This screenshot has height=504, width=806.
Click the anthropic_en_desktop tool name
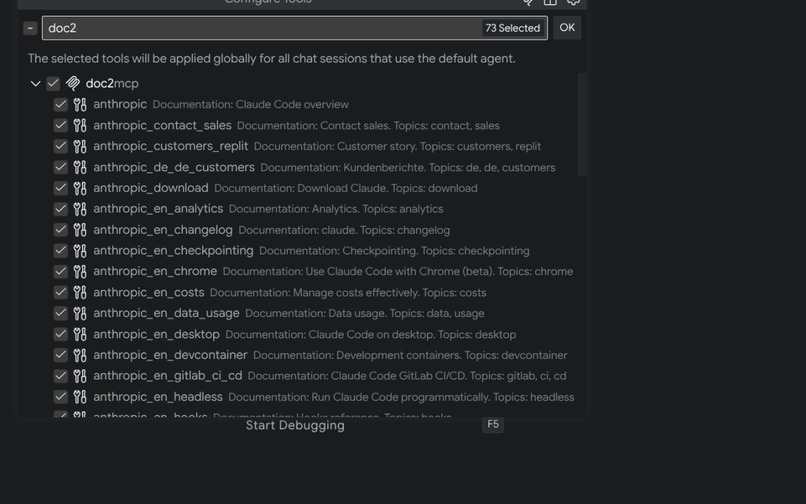156,334
